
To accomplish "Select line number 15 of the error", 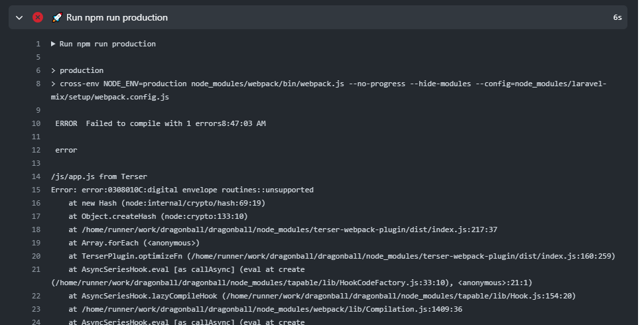I will 36,190.
